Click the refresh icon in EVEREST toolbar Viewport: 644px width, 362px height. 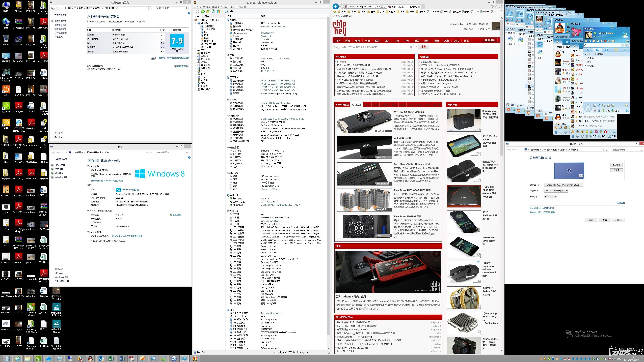(213, 11)
